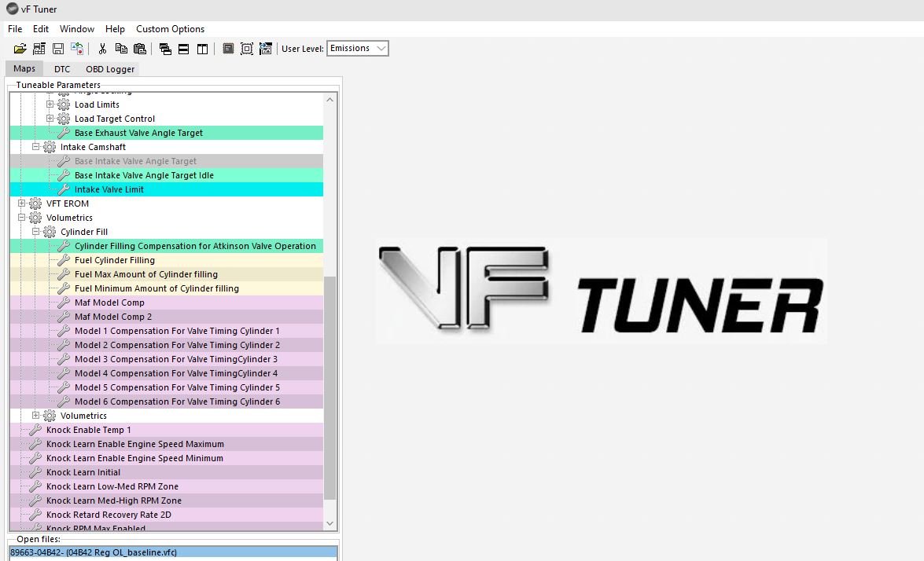Click the gear icon beside Load Target Control
The height and width of the screenshot is (561, 924).
click(64, 119)
